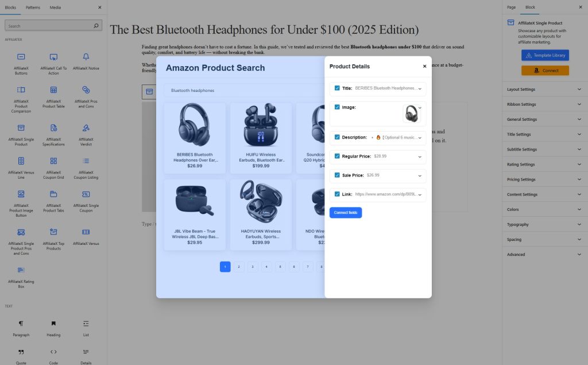Select the BERIBES Bluetooth Headphones product
The height and width of the screenshot is (365, 588).
[x=195, y=138]
